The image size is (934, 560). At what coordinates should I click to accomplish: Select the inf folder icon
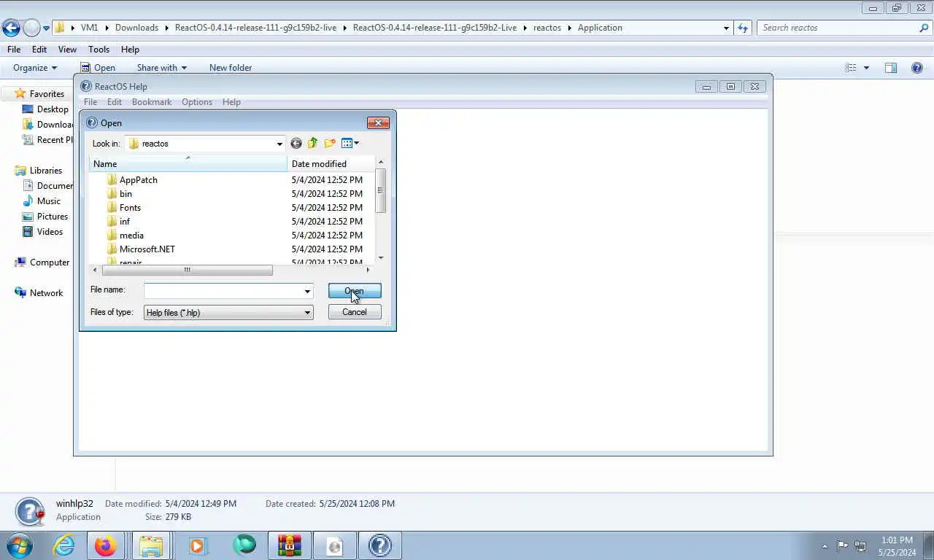(x=112, y=222)
